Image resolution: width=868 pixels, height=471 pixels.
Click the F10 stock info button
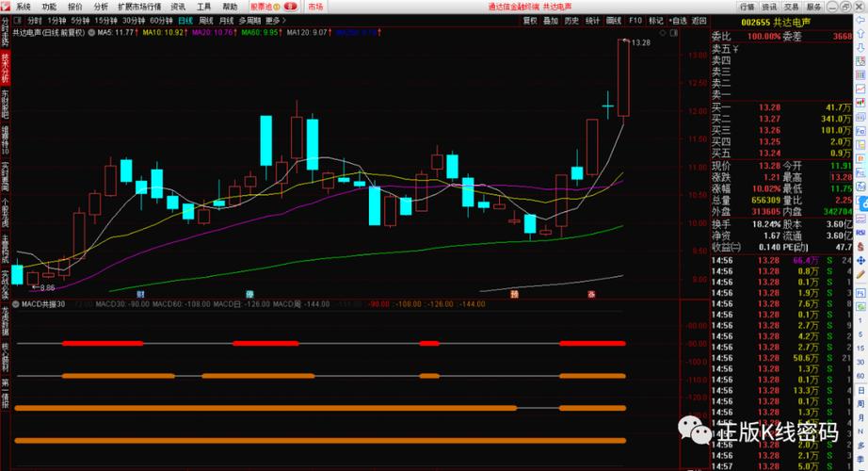(x=635, y=20)
